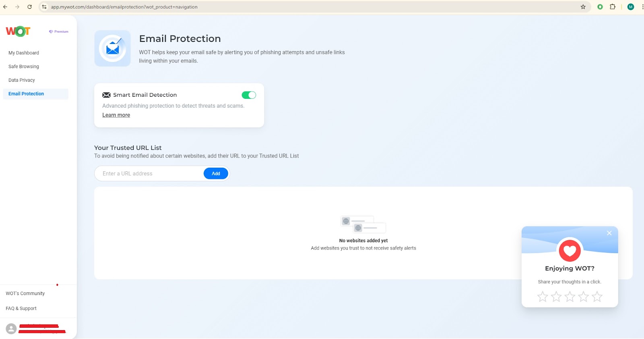Click the Add button
The height and width of the screenshot is (339, 644).
(216, 174)
